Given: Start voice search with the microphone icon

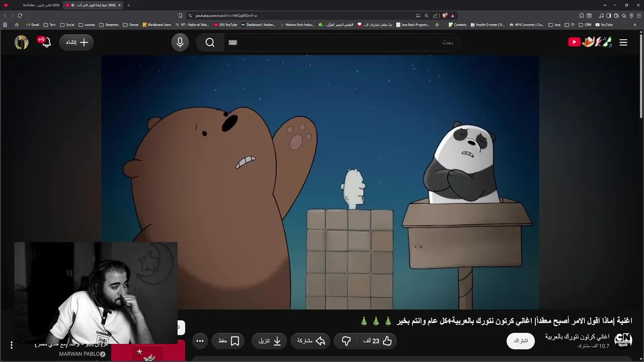Looking at the screenshot, I should (x=180, y=43).
